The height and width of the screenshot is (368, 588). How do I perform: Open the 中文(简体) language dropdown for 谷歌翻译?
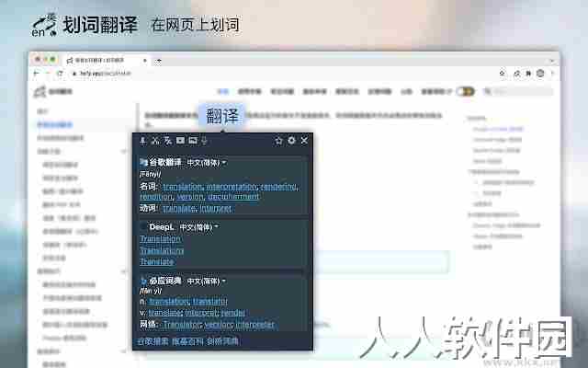coord(206,163)
